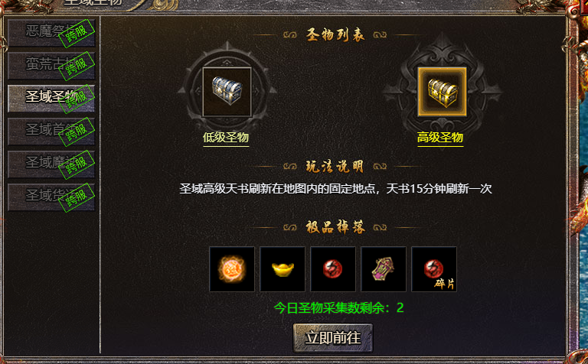
Task: Switch to the 圣域货 sidebar tab
Action: pyautogui.click(x=51, y=197)
